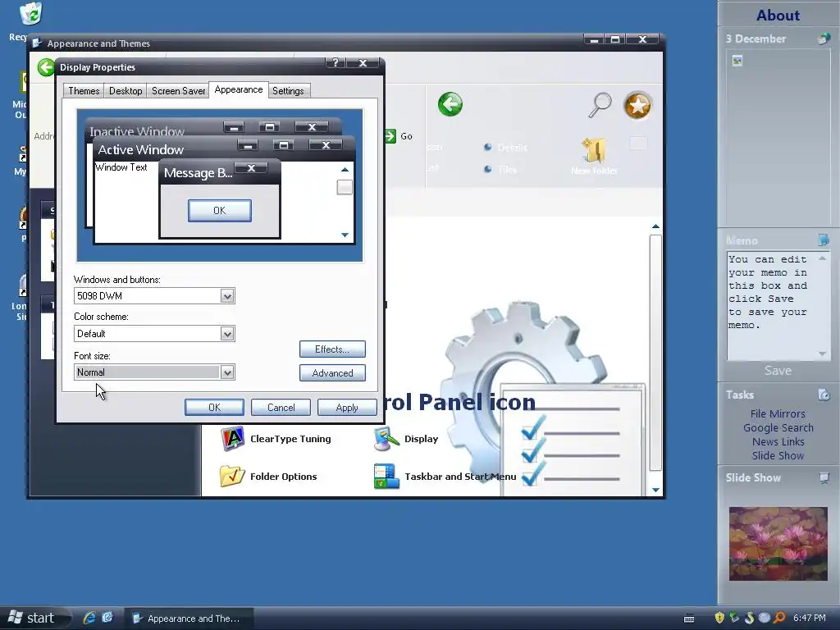Image resolution: width=840 pixels, height=630 pixels.
Task: Click the second Quick Launch browser icon
Action: point(107,618)
